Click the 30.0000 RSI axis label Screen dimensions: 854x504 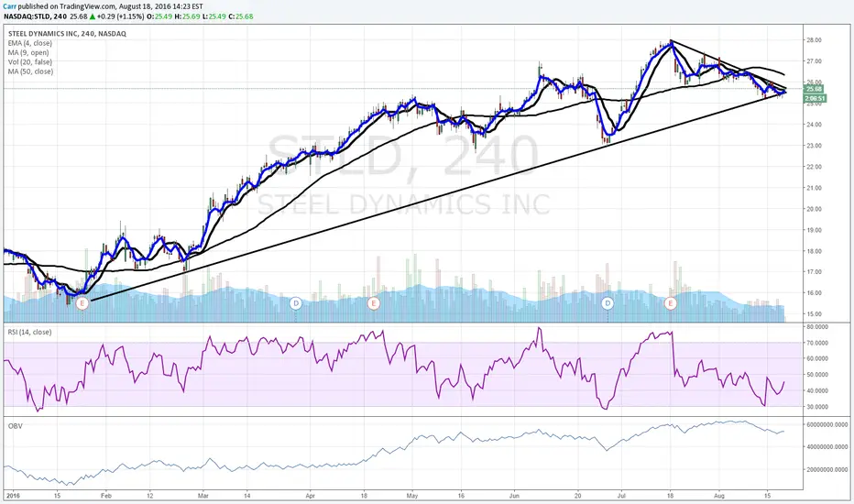pos(817,407)
